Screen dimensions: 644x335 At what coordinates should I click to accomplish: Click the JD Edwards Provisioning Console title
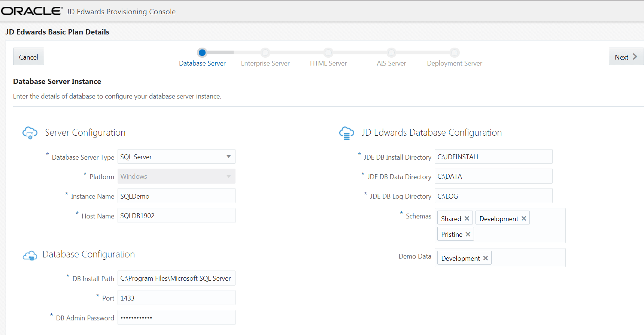[x=121, y=12]
